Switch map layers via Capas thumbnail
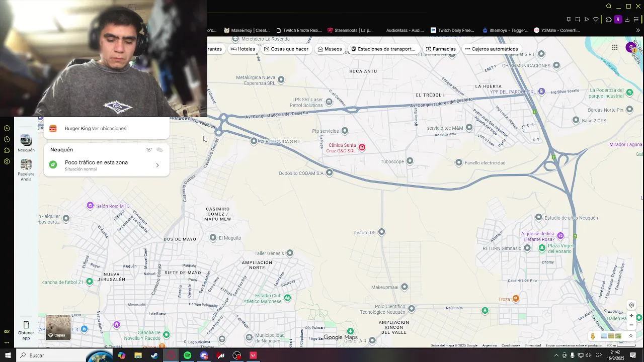This screenshot has width=644, height=362. point(58,327)
